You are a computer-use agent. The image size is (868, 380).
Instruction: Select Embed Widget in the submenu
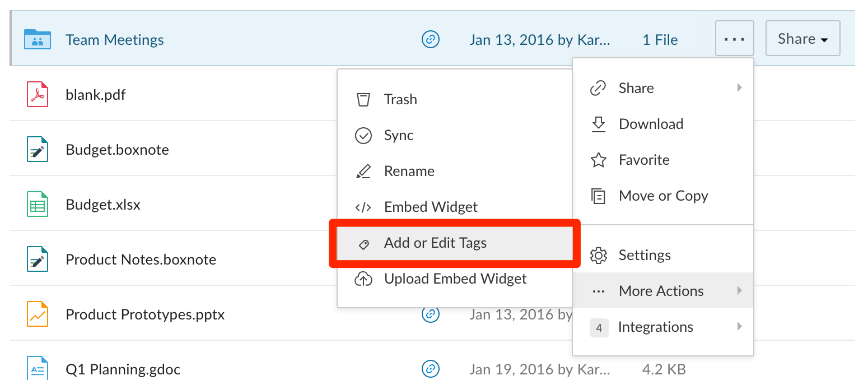(x=455, y=207)
